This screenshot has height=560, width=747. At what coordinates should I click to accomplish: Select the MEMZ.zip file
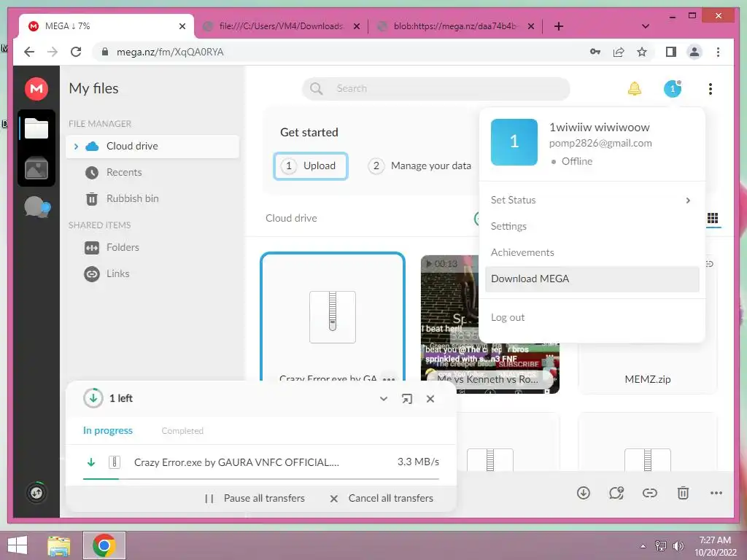(648, 379)
